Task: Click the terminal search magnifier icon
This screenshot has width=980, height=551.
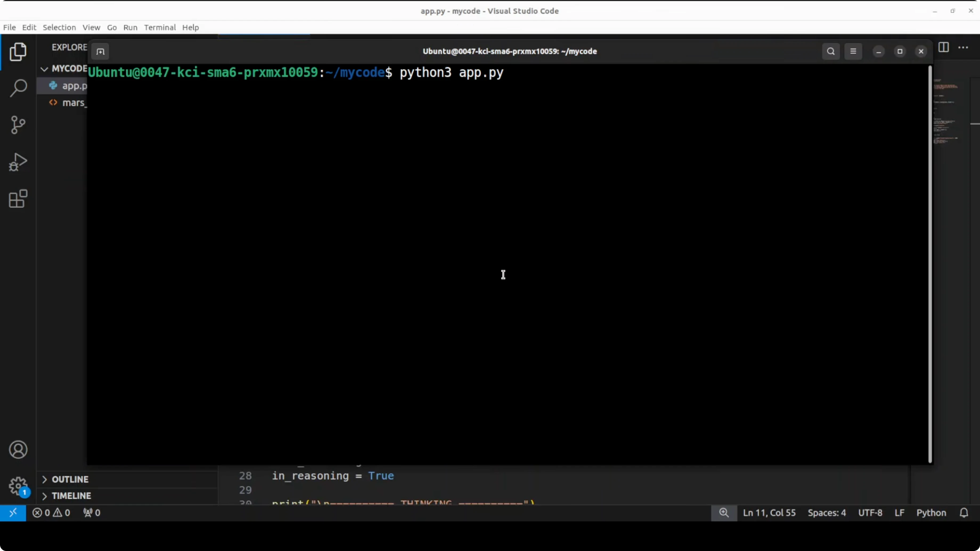Action: (831, 51)
